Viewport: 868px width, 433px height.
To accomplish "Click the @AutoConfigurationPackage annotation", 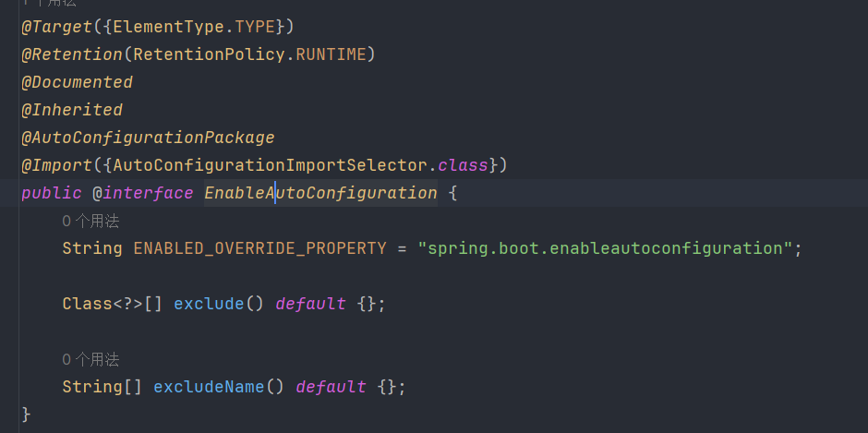I will coord(149,138).
